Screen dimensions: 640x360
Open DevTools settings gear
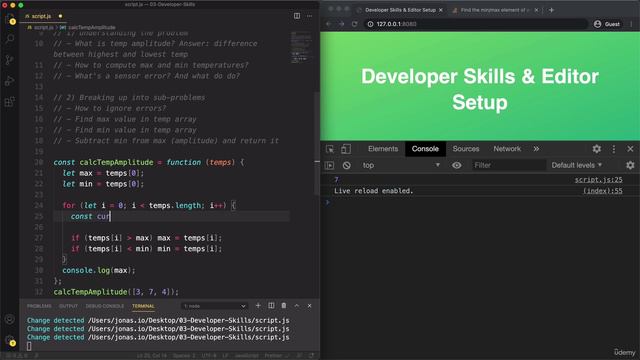[x=596, y=149]
